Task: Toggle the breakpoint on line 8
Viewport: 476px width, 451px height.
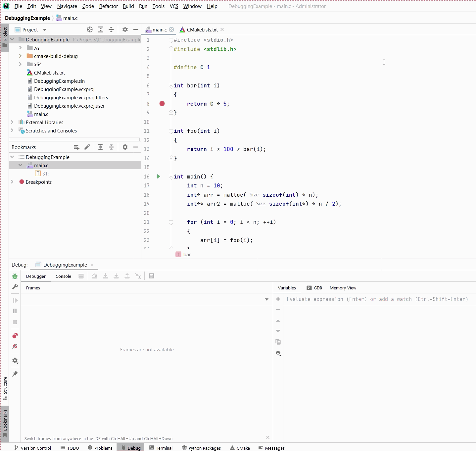Action: [162, 104]
